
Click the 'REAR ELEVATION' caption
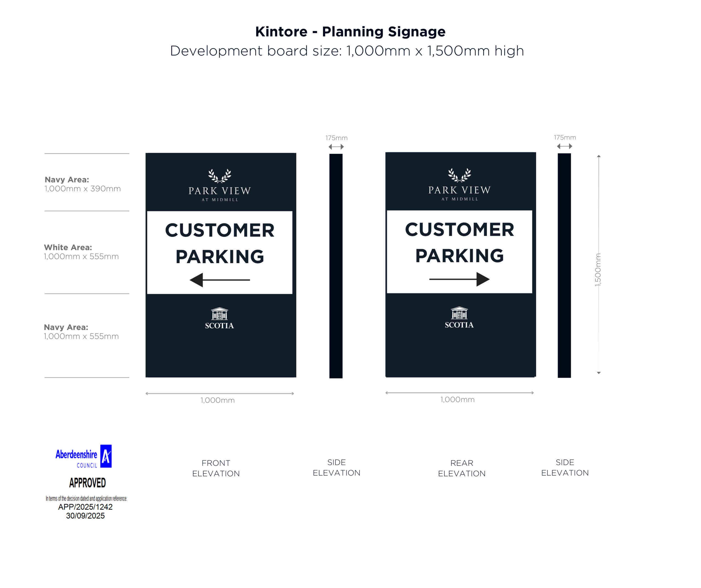coord(462,468)
